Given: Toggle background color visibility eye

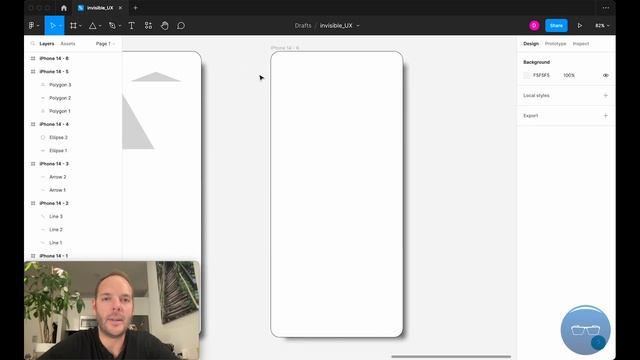Looking at the screenshot, I should tap(606, 75).
